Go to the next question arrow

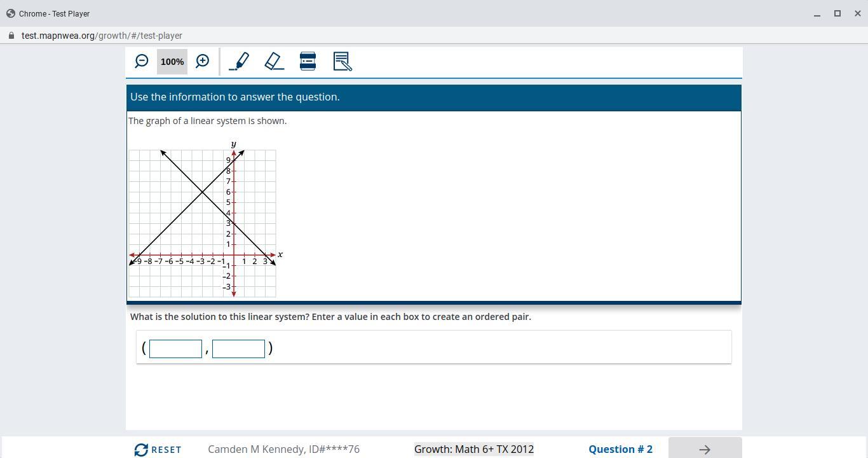tap(705, 448)
